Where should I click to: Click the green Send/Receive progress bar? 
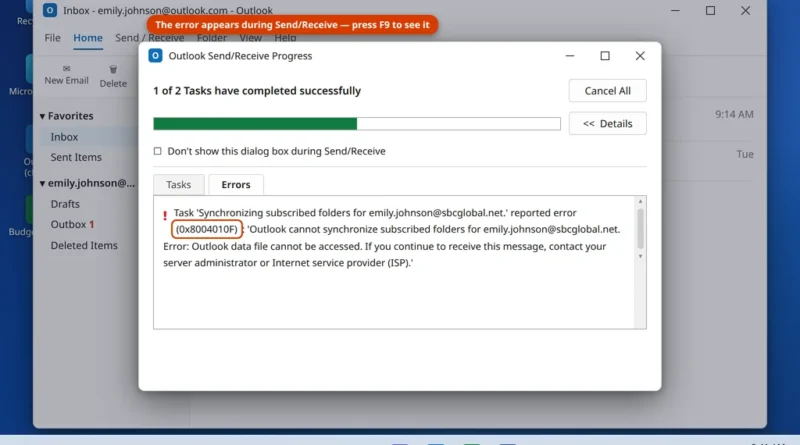pos(357,123)
